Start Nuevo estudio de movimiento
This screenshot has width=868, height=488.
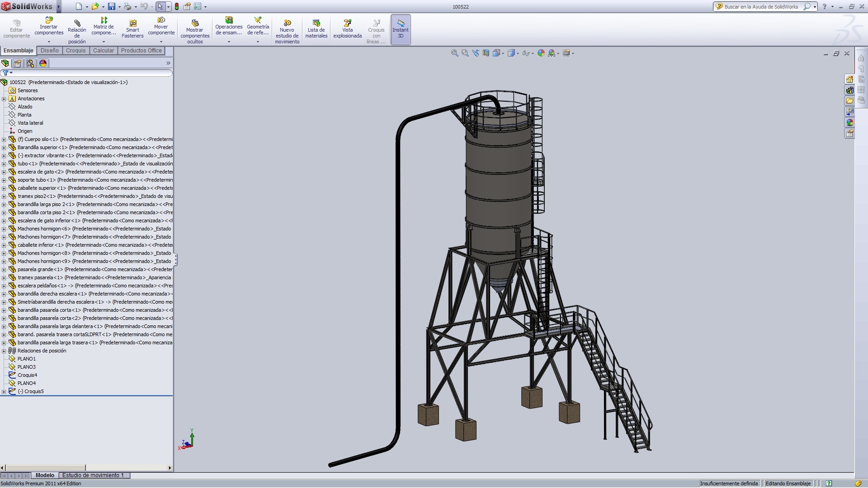tap(287, 23)
